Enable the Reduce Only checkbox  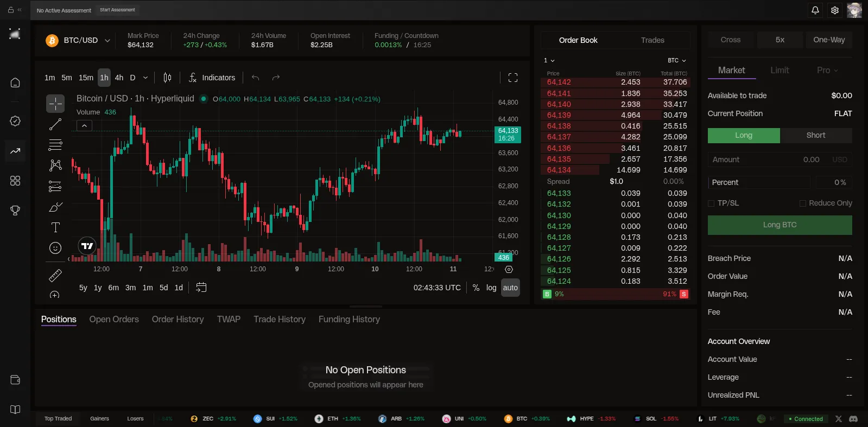(x=802, y=203)
